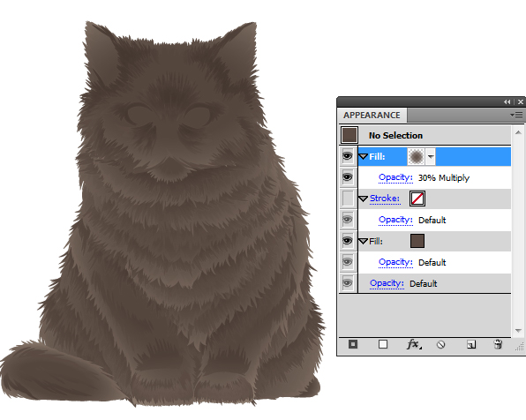The image size is (526, 420).
Task: Toggle visibility of the solid brown Fill
Action: pos(348,241)
